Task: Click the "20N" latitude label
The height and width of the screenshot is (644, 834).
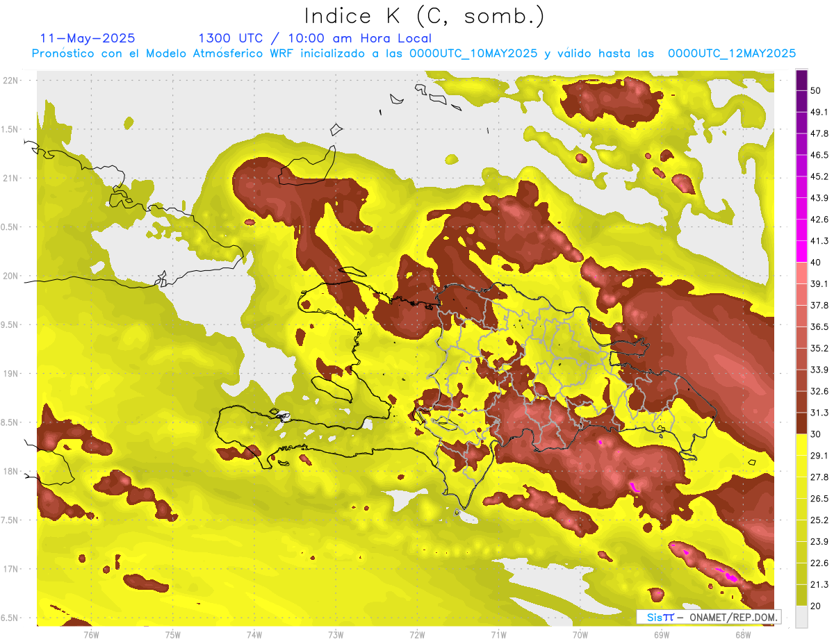Action: [x=10, y=276]
